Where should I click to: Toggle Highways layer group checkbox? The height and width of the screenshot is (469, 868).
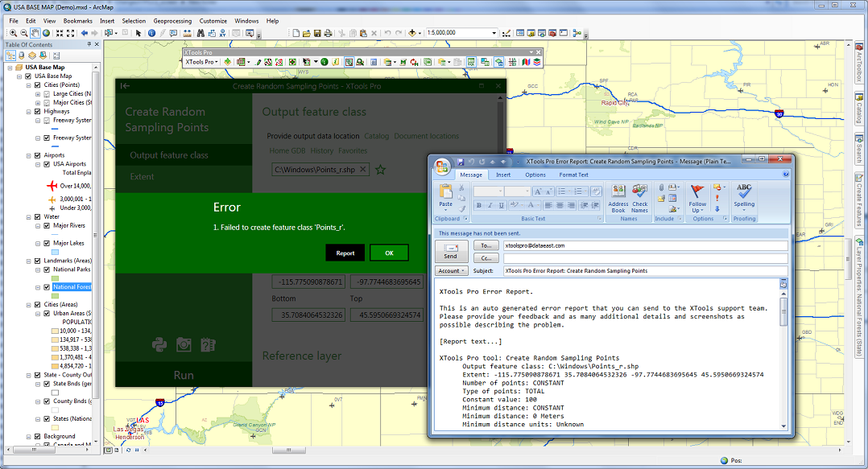[38, 111]
